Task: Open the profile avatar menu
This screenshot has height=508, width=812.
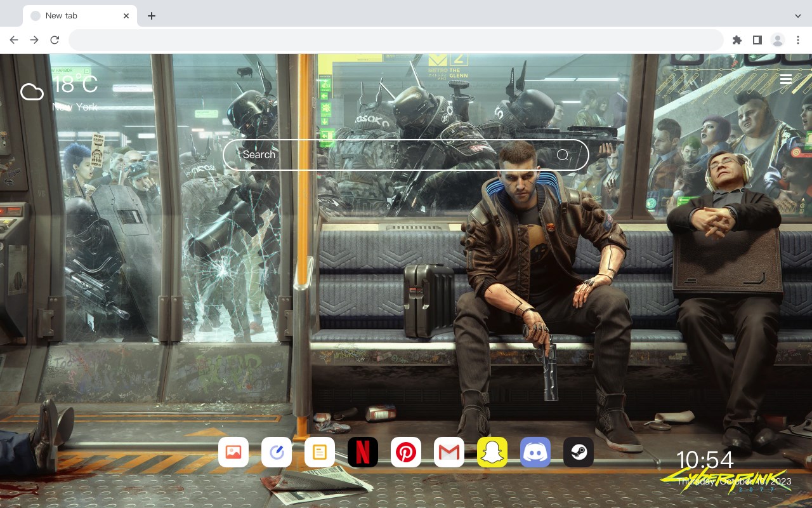Action: pos(777,40)
